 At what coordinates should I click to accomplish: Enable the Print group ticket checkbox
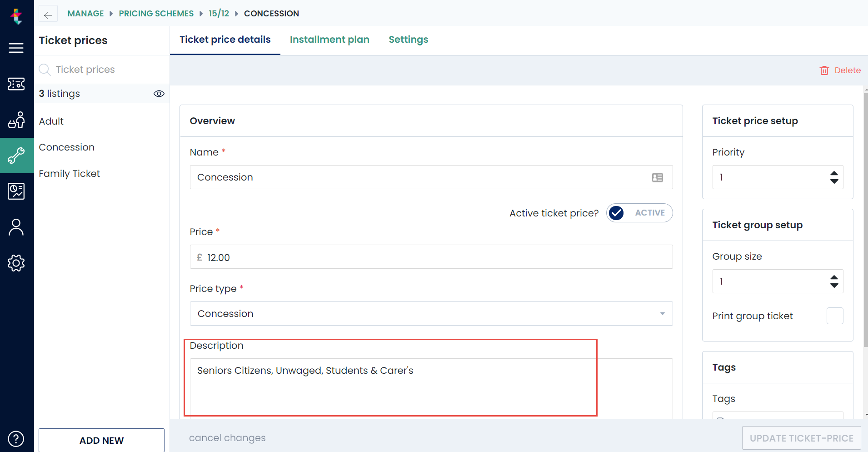point(834,316)
